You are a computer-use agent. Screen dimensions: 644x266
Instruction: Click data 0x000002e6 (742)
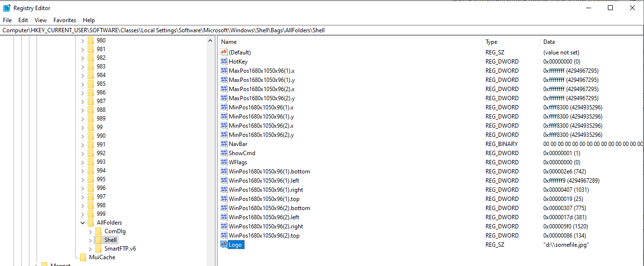[565, 171]
